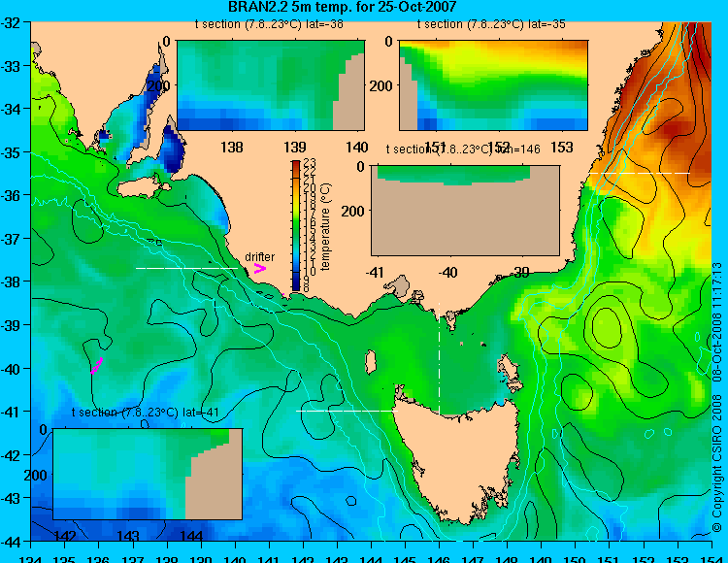Click the '-42' latitude axis label
Image resolution: width=728 pixels, height=563 pixels.
(x=11, y=455)
